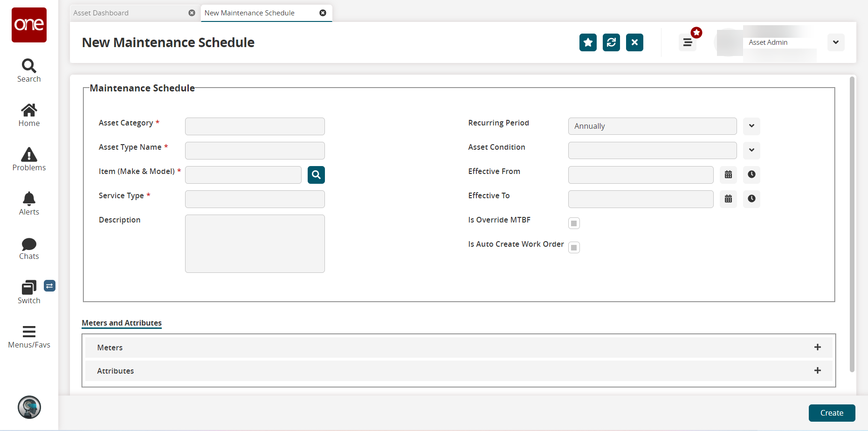Click the Item (Make & Model) text field
Image resolution: width=868 pixels, height=431 pixels.
[x=243, y=175]
